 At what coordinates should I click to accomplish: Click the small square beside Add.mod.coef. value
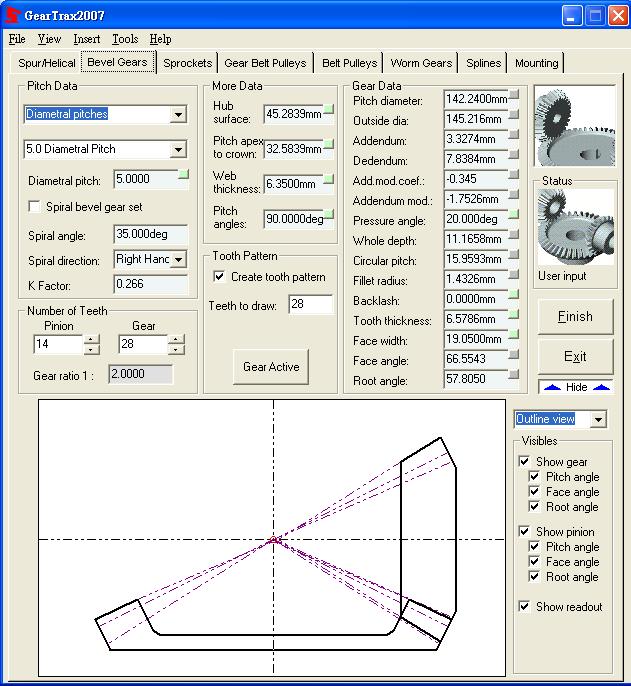[x=514, y=174]
